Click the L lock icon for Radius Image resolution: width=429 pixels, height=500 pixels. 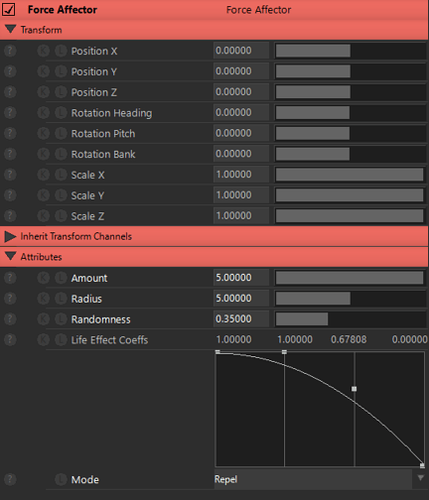[x=61, y=298]
